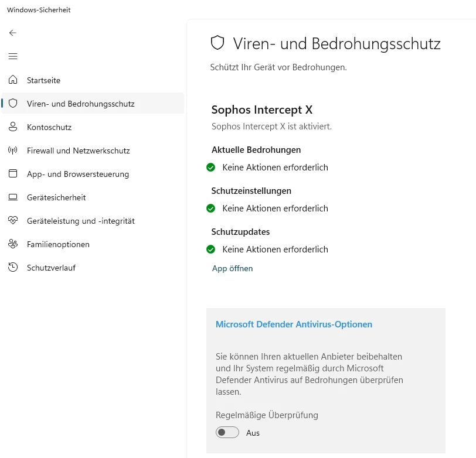Click the Gerätesicherheit laptop icon
476x458 pixels.
tap(13, 197)
